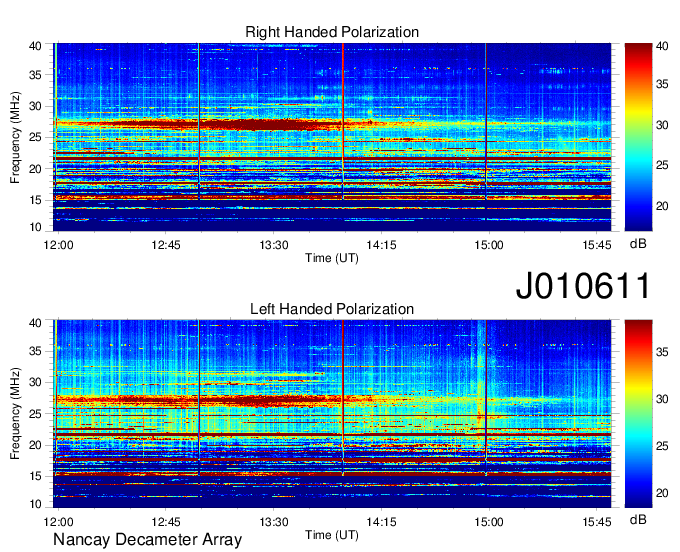Click the 25 dB tick on Left Handed color bar

(x=662, y=446)
